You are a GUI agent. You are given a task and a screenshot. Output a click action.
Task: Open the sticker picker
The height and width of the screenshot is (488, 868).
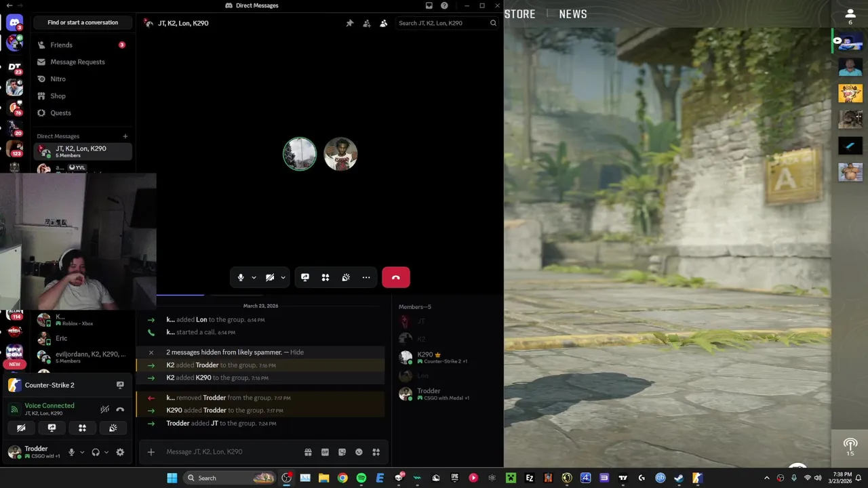(342, 452)
